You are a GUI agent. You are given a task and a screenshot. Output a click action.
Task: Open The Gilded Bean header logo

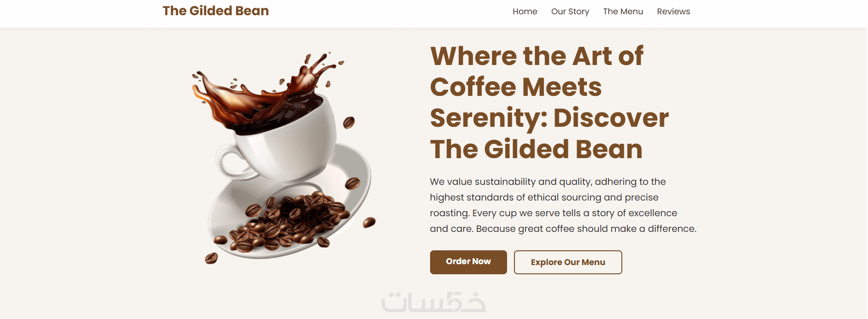tap(216, 11)
